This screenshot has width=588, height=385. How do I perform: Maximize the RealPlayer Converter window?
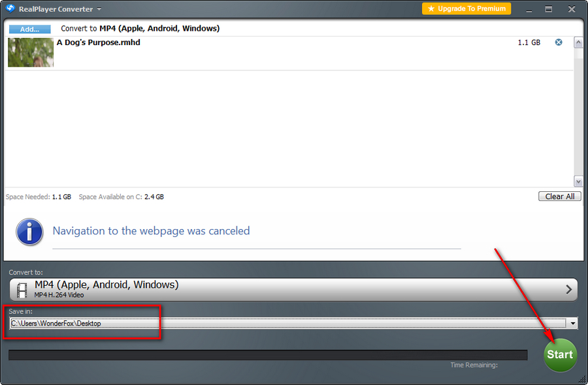[x=549, y=9]
